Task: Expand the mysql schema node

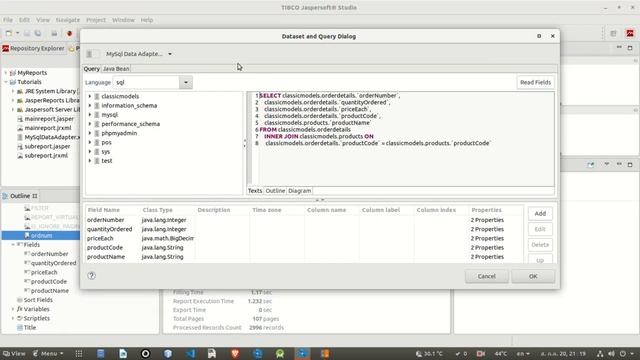Action: coord(90,115)
